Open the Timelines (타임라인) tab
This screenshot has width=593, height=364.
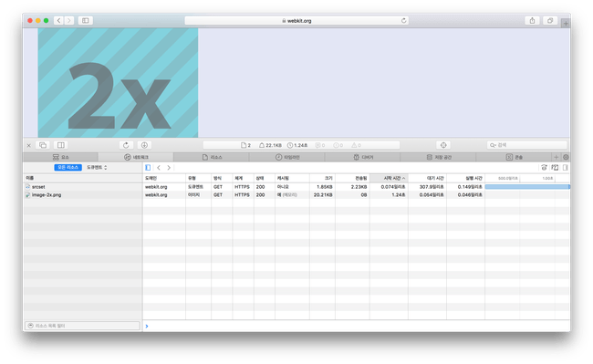287,157
